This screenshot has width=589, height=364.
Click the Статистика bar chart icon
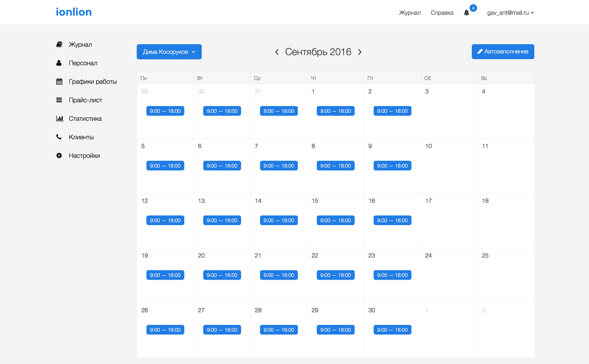(60, 118)
